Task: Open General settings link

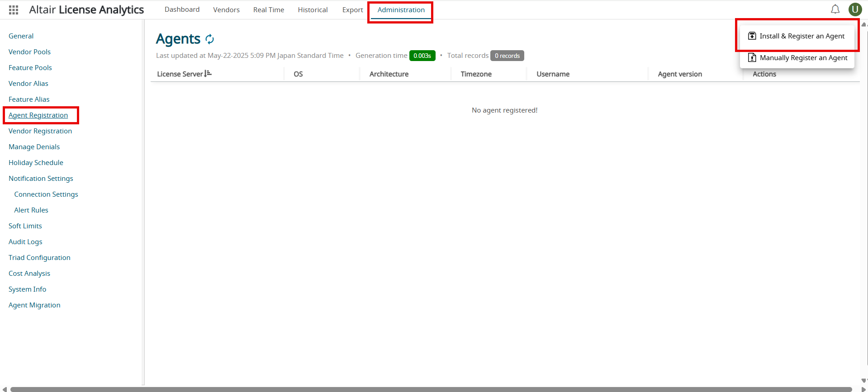Action: [x=21, y=36]
